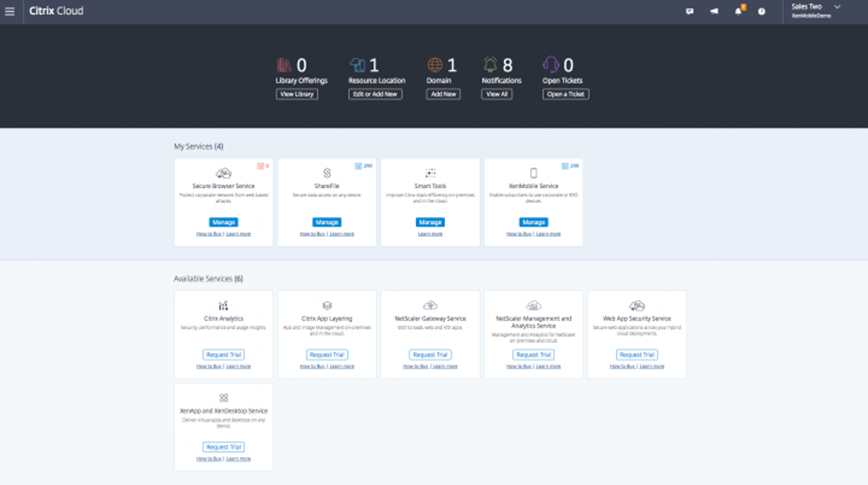Viewport: 868px width, 485px height.
Task: Open Learn more for Secure Browser Service
Action: 238,234
